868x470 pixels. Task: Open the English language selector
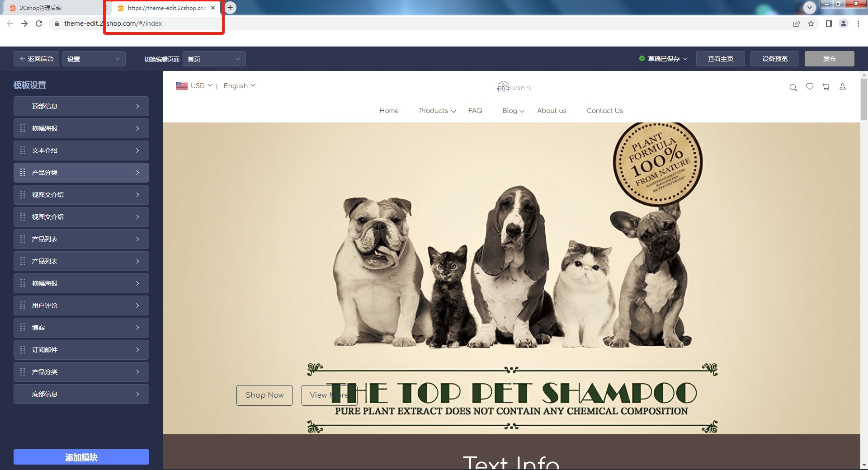click(x=240, y=85)
